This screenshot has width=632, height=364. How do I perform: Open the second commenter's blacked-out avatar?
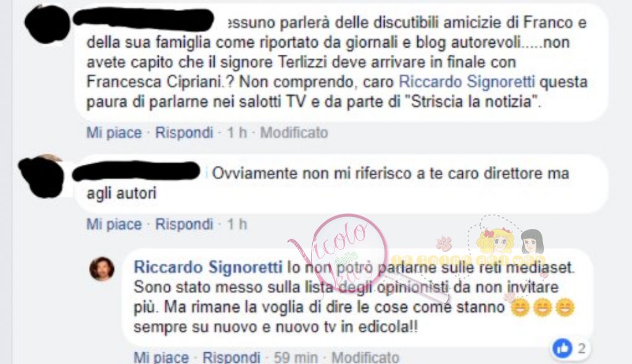point(41,176)
